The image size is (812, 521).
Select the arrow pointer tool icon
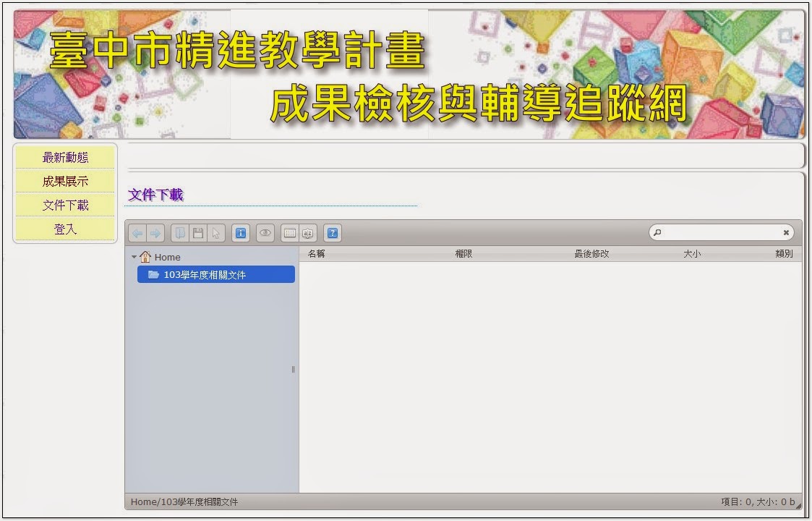pyautogui.click(x=216, y=233)
